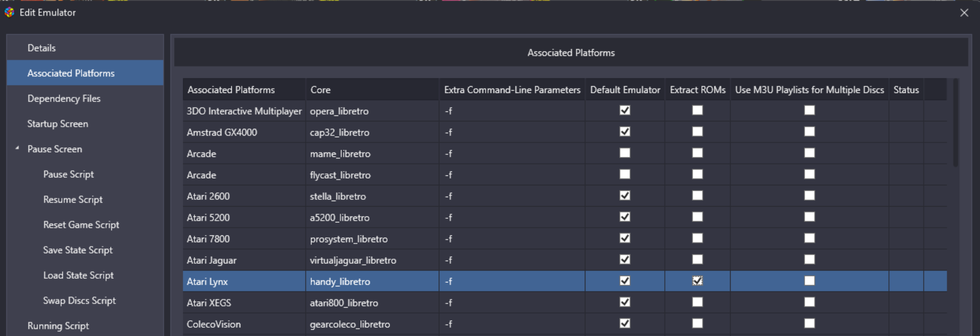980x336 pixels.
Task: Click the gearcoleco_libretro core cell
Action: [372, 324]
